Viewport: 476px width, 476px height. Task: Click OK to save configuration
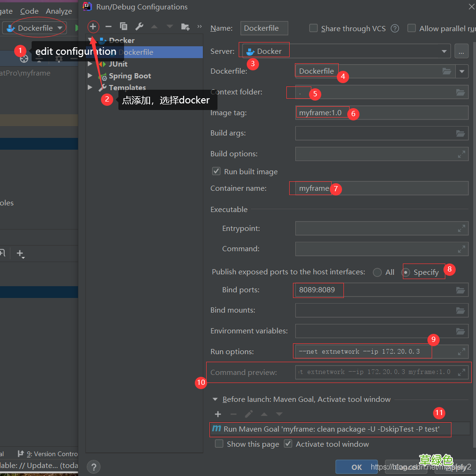click(356, 467)
